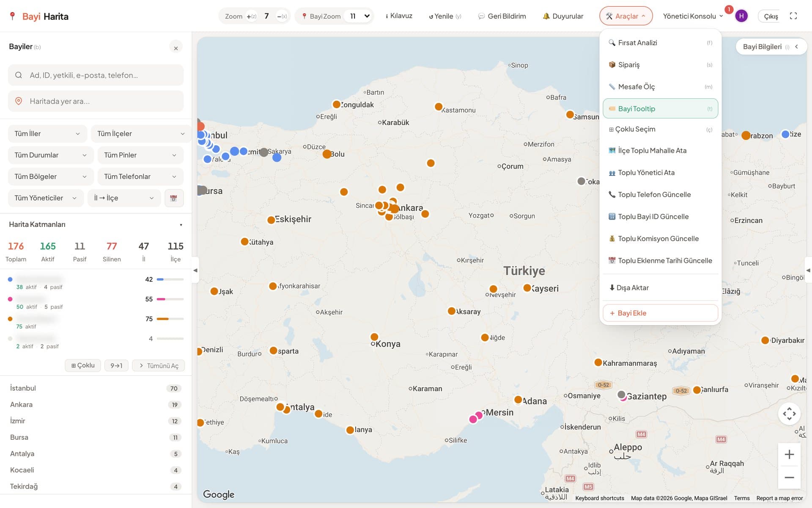Zoom out the map with minus
The image size is (812, 508).
pos(789,478)
